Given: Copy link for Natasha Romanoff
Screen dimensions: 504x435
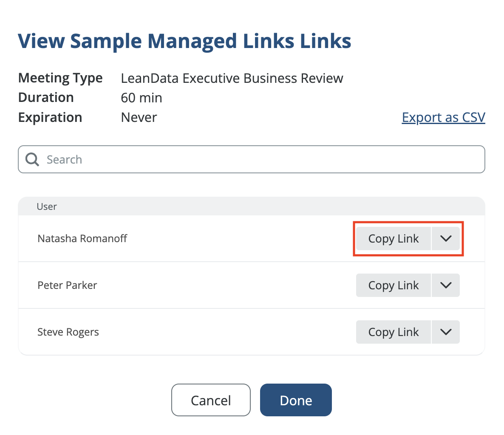Looking at the screenshot, I should tap(393, 239).
